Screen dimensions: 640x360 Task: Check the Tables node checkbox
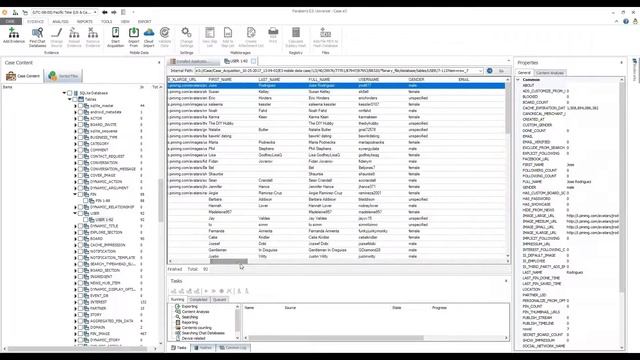click(x=75, y=99)
